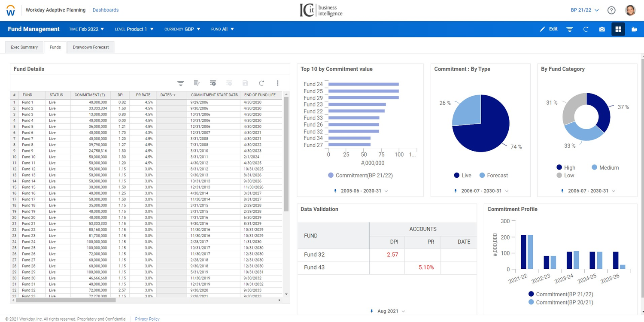Open the Exec Summary tab
The image size is (644, 322).
coord(24,47)
